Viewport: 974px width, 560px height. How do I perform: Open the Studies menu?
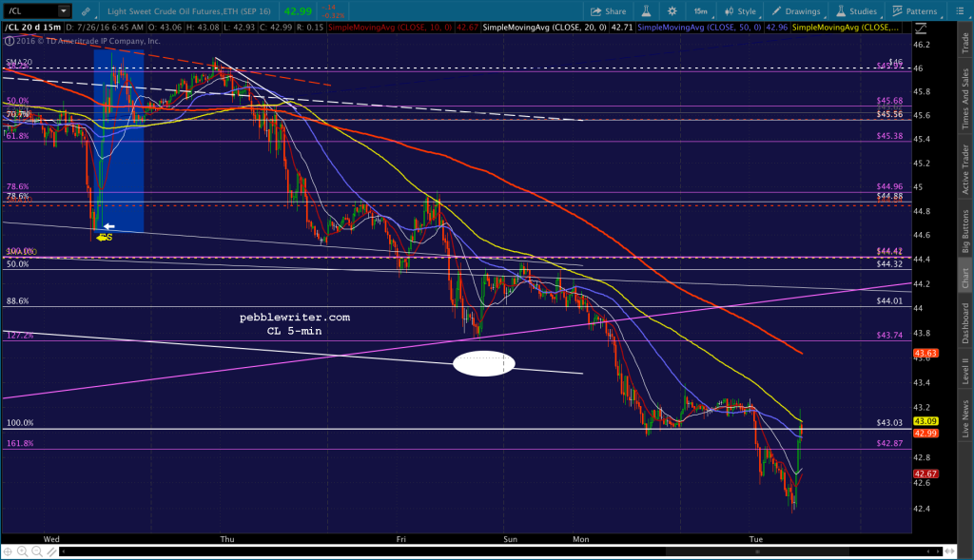coord(857,11)
